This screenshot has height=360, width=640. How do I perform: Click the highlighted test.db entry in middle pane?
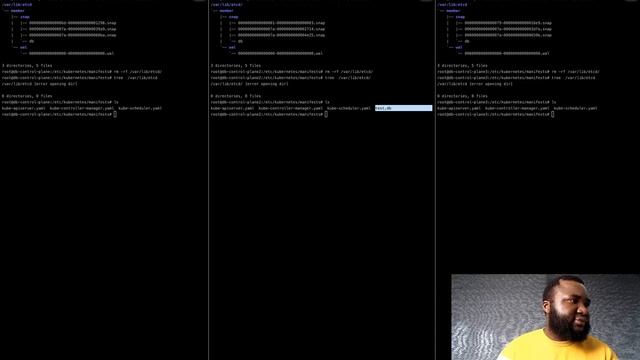[x=403, y=108]
